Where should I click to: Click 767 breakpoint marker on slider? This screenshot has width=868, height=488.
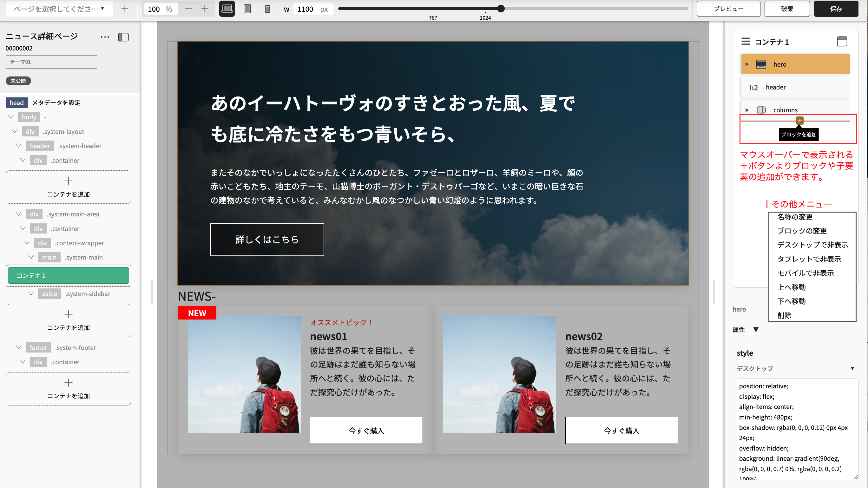coord(433,17)
